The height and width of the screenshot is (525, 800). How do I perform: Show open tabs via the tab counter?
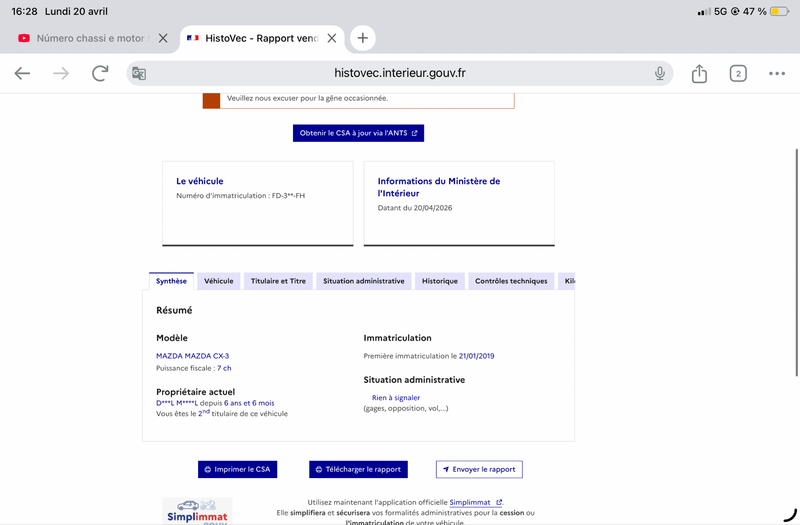[x=738, y=73]
